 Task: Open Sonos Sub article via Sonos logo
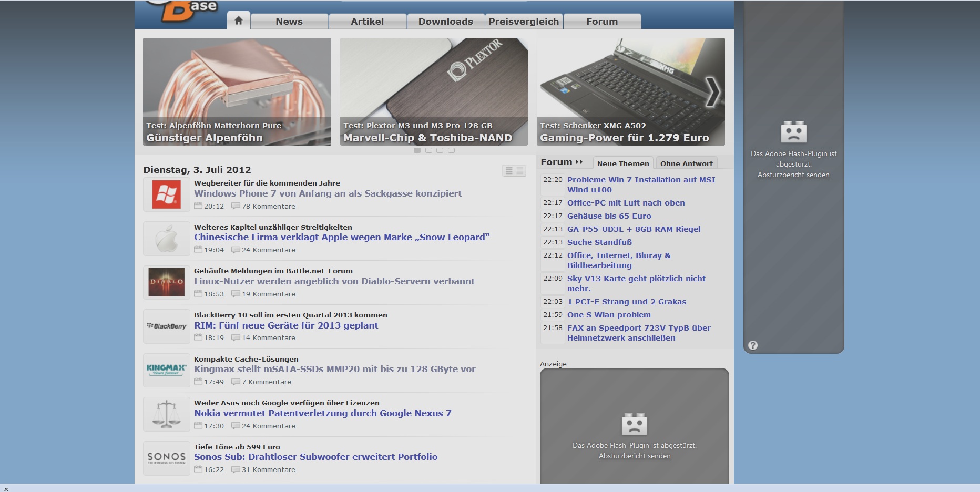click(x=167, y=458)
